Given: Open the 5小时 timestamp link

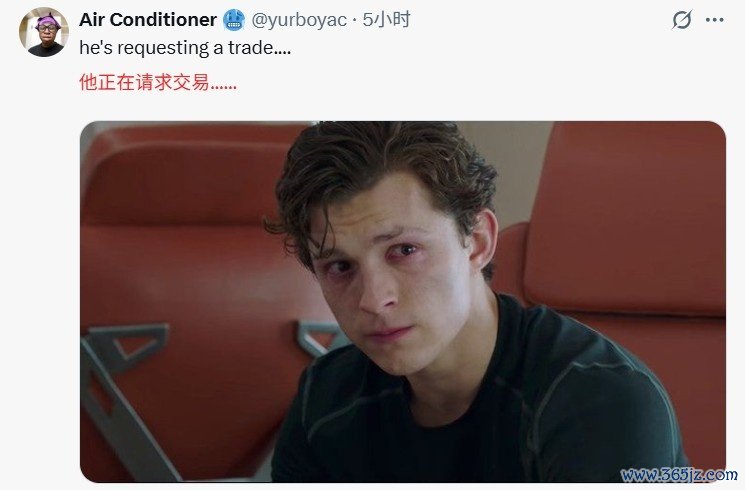Looking at the screenshot, I should (x=386, y=19).
